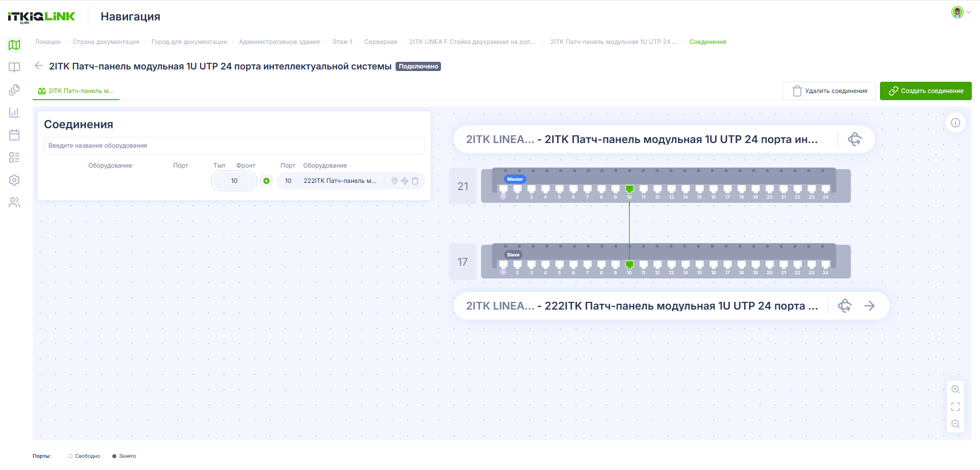Screen dimensions: 980x470
Task: Click the location pin icon in connection row
Action: click(394, 181)
